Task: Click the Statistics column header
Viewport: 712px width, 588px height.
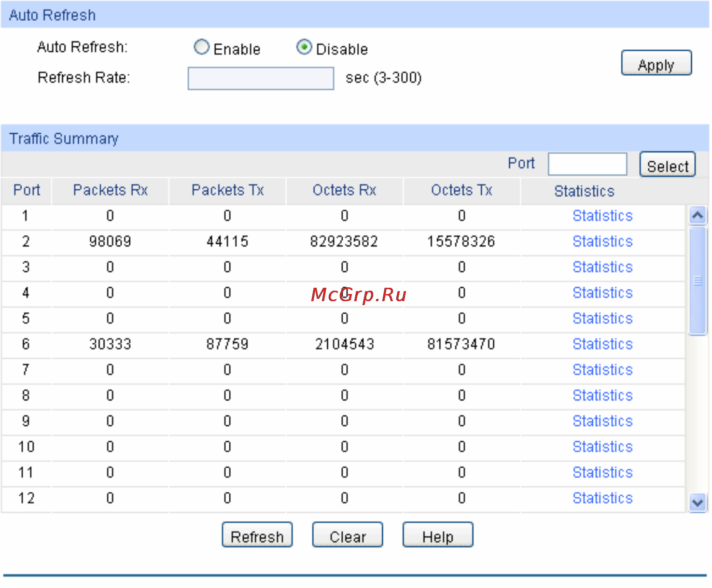Action: pos(584,192)
